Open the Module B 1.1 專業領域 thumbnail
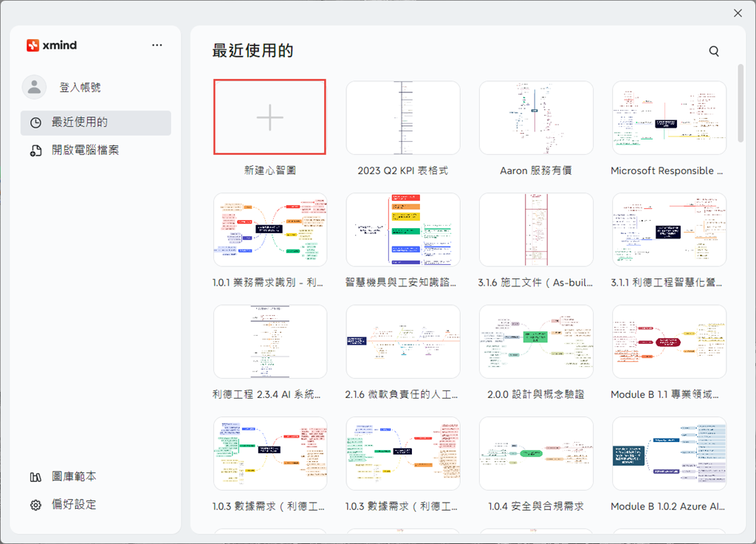The height and width of the screenshot is (544, 756). click(669, 341)
